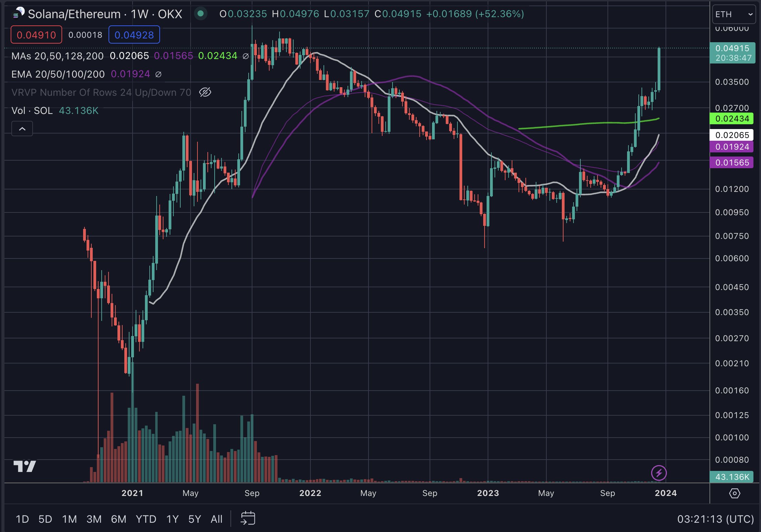Select the 6M time range

pos(118,519)
